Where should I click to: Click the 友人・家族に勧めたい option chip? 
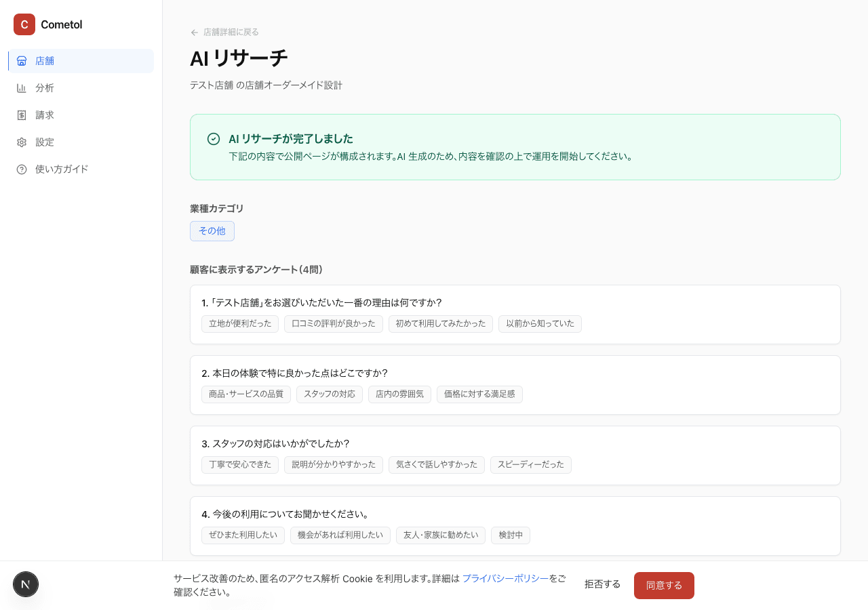point(441,535)
